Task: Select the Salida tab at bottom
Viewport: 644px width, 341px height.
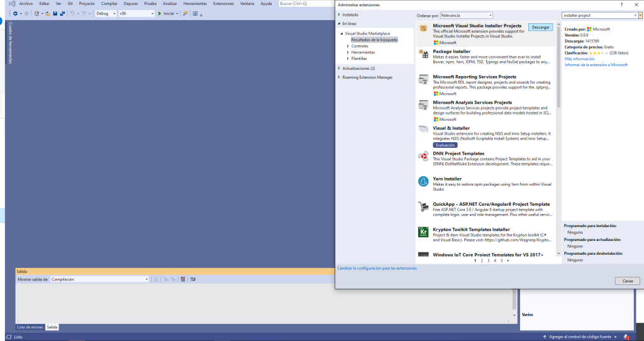Action: pos(52,327)
